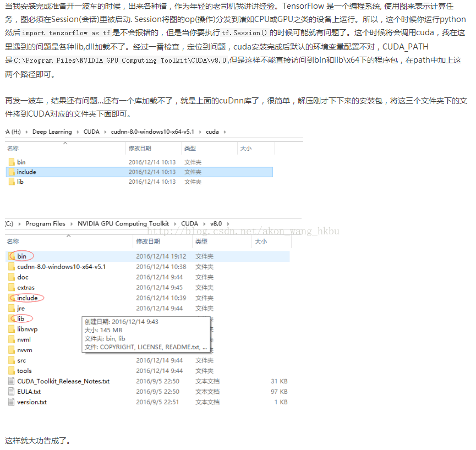Select cudnn-8.0-windows10-x64-v5.1 folder name
Screen dimensions: 476x450
61,267
